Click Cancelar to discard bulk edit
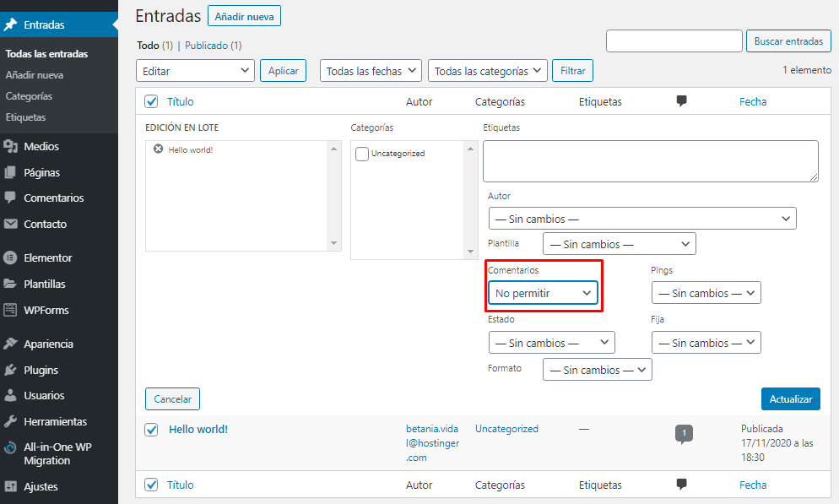The height and width of the screenshot is (504, 839). coord(172,399)
